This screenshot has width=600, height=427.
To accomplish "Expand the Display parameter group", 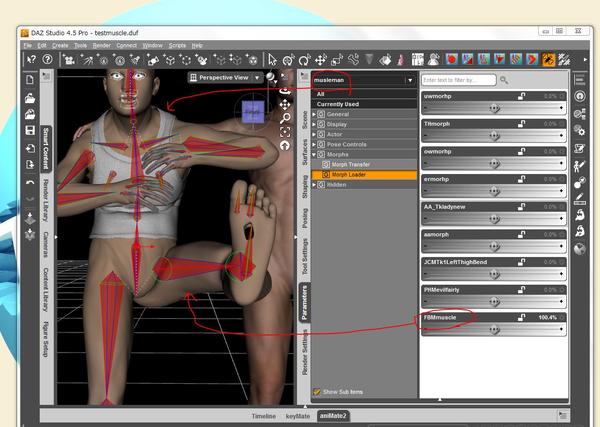I will (x=314, y=124).
